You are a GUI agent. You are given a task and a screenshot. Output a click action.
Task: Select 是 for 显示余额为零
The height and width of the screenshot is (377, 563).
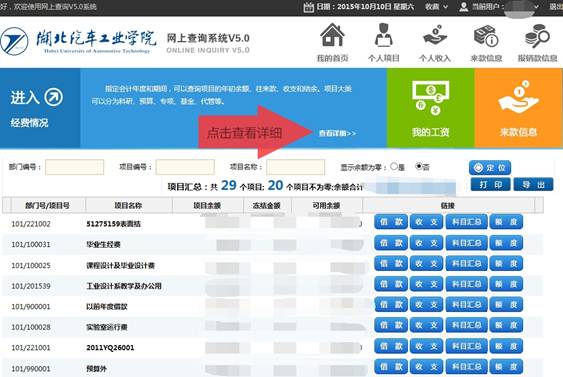tap(394, 166)
